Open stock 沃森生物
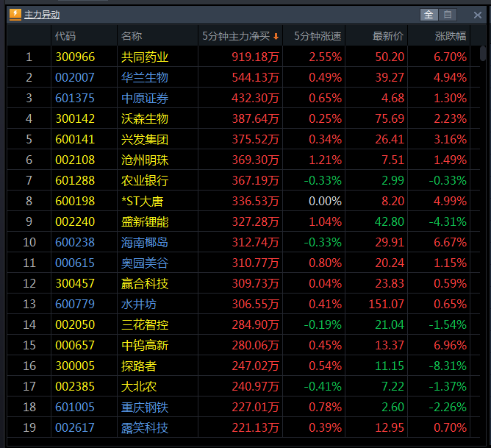Image resolution: width=491 pixels, height=448 pixels. [145, 118]
